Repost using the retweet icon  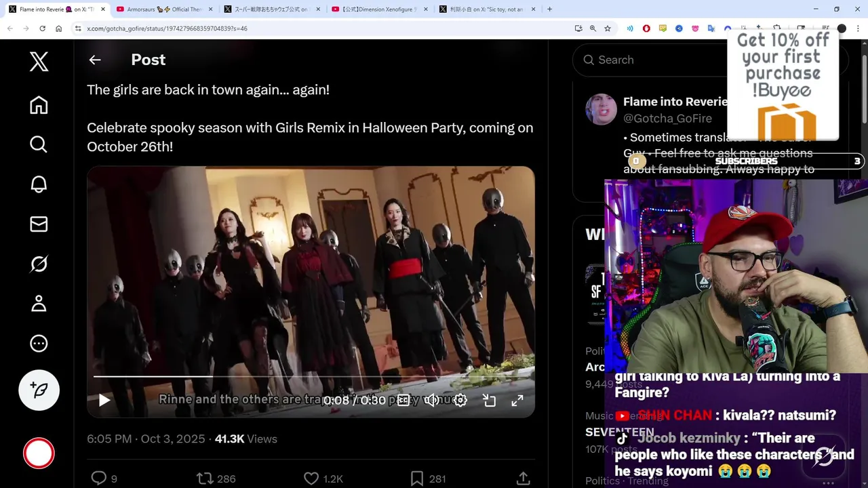pos(205,479)
